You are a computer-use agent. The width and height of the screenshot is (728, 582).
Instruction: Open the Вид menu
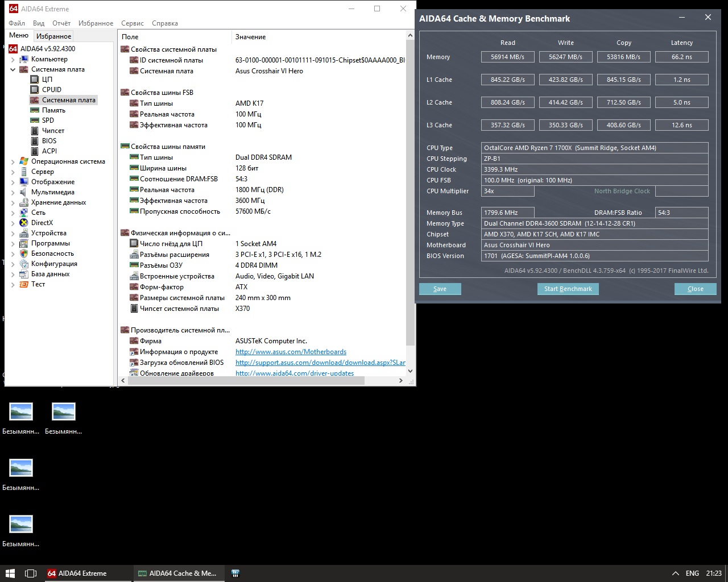(39, 23)
